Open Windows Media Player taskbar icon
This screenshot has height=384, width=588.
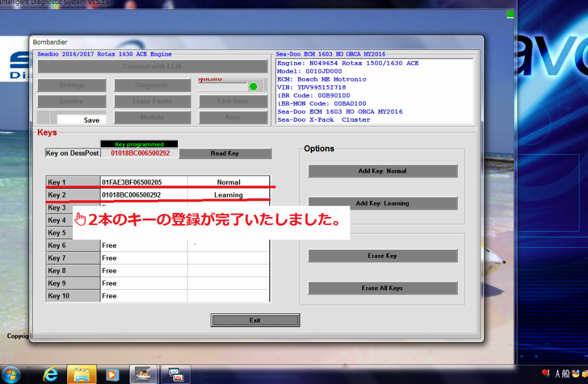(x=112, y=375)
